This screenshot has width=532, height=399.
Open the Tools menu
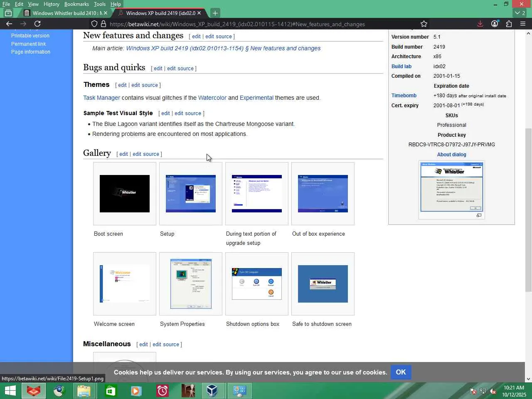(100, 4)
